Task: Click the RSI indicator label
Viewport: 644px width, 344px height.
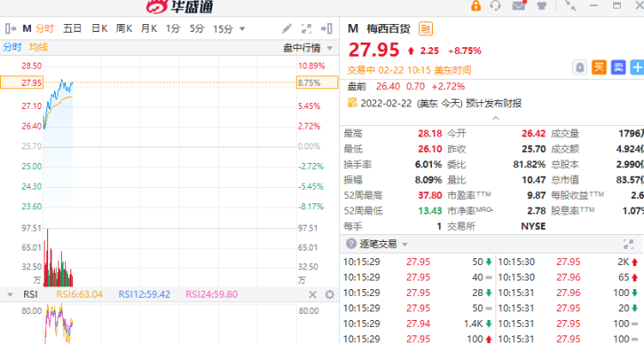Action: pyautogui.click(x=30, y=294)
